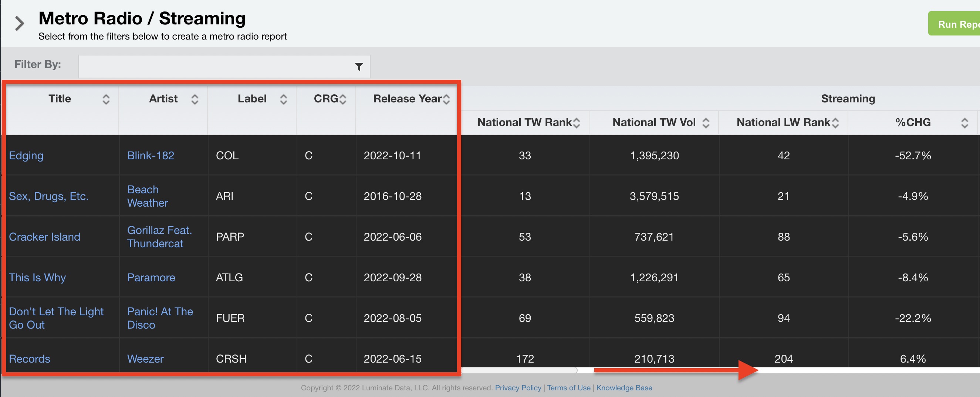Sort by Label column arrows

[283, 100]
